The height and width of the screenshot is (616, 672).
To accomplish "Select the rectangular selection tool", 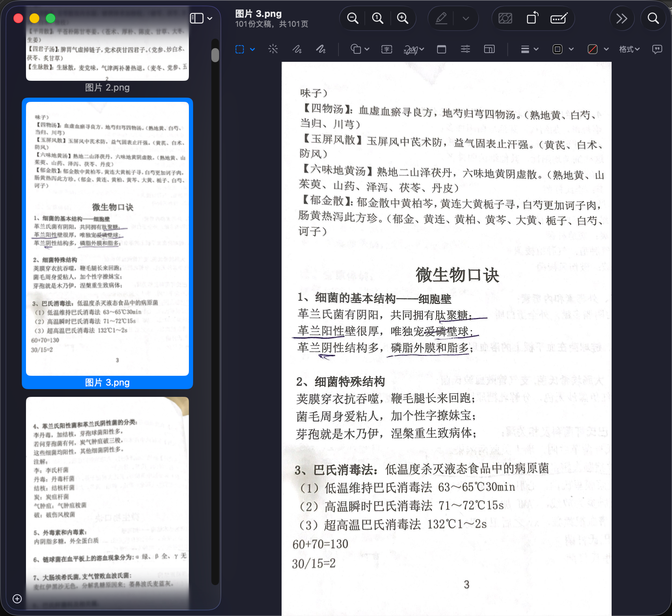I will click(x=239, y=49).
